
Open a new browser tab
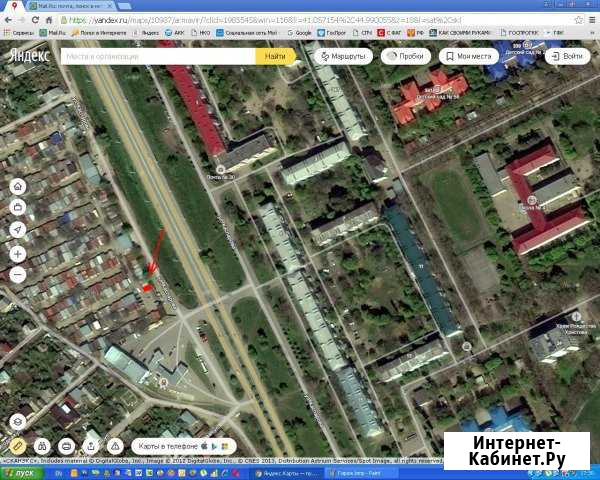(x=124, y=6)
